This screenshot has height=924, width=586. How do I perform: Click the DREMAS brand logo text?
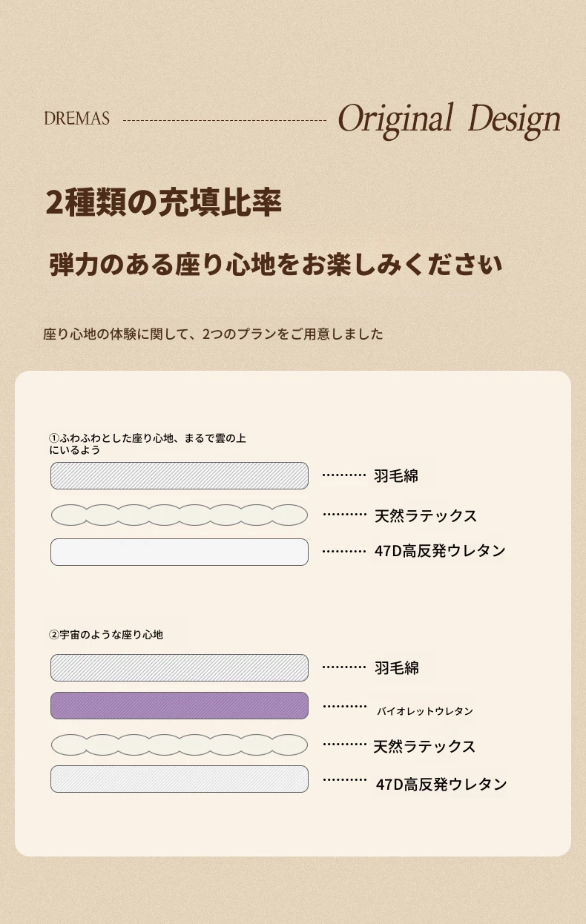[x=76, y=119]
